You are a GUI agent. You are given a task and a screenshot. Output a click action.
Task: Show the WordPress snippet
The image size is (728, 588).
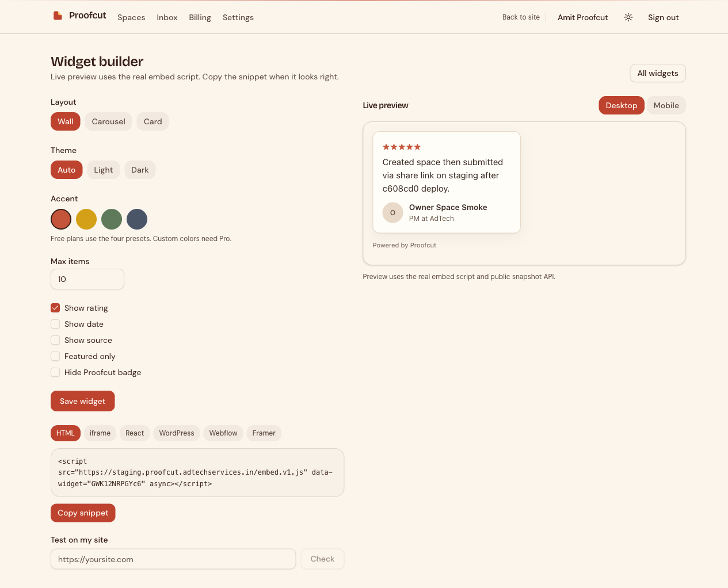pyautogui.click(x=177, y=433)
